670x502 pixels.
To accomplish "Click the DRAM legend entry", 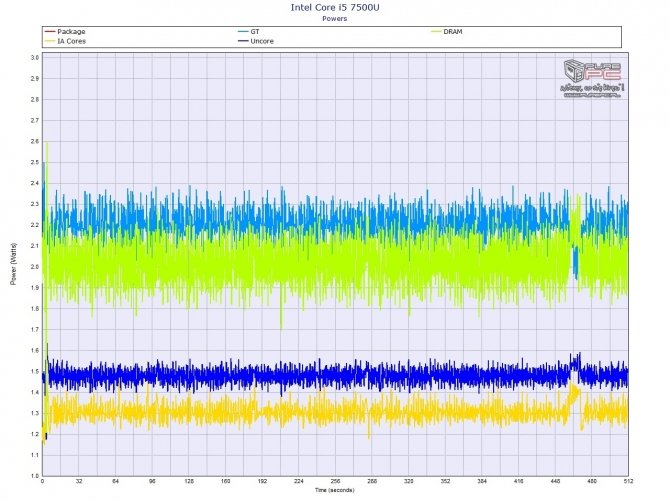I will 447,32.
